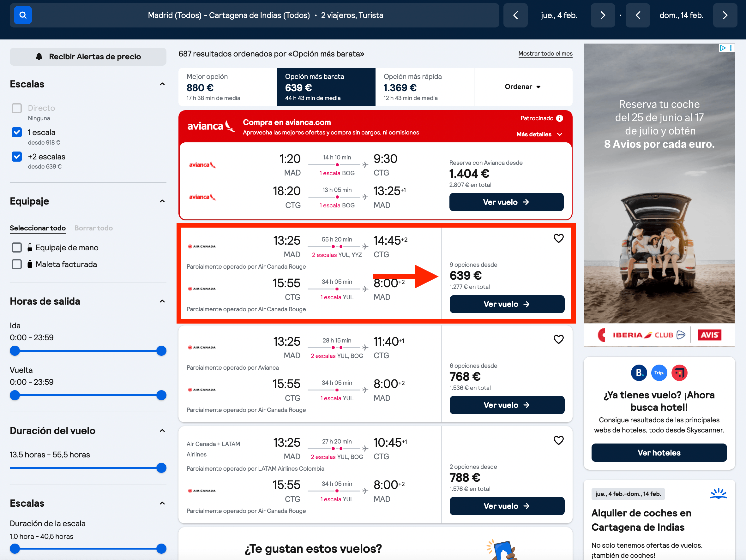Image resolution: width=746 pixels, height=560 pixels.
Task: Collapse the Horas de salida section
Action: [162, 301]
